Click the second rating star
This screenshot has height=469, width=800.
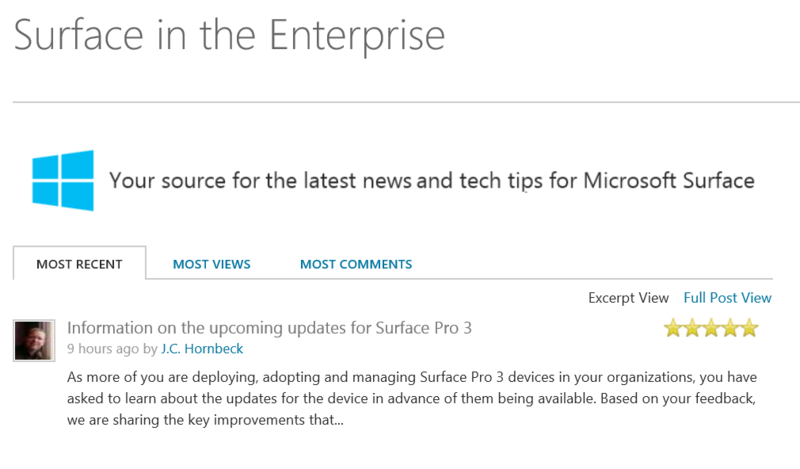(692, 328)
